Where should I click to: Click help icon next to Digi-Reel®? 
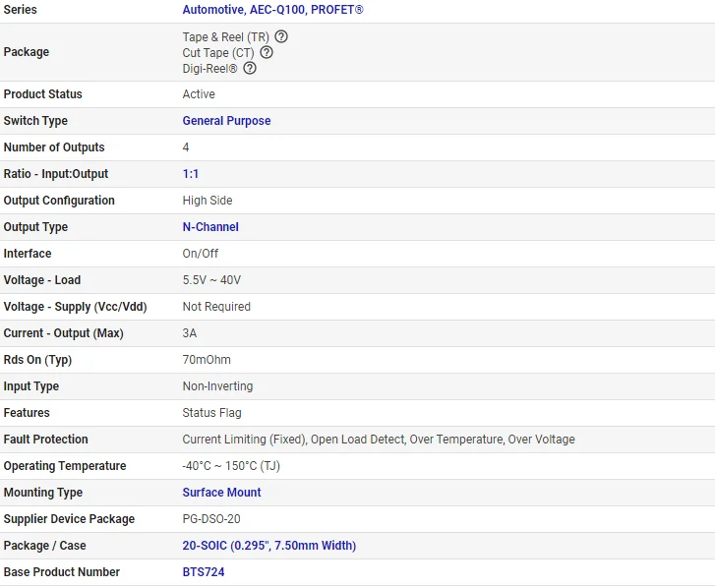click(250, 68)
